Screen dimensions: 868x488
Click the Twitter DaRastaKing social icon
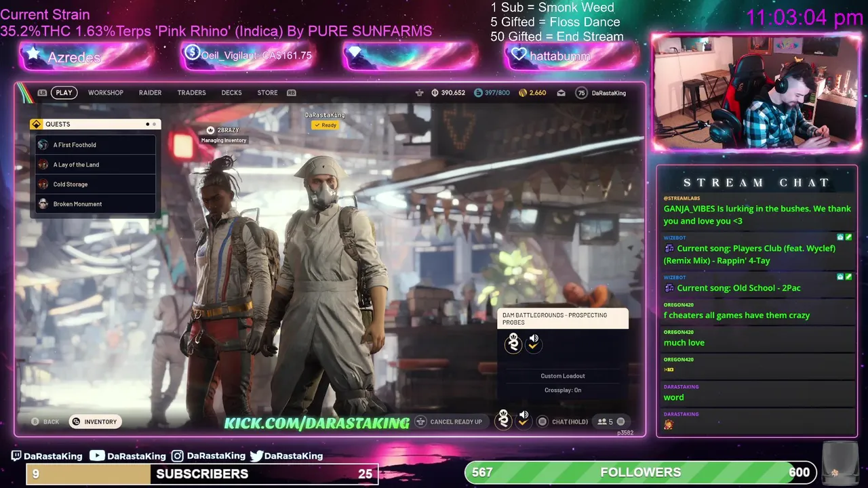(256, 456)
